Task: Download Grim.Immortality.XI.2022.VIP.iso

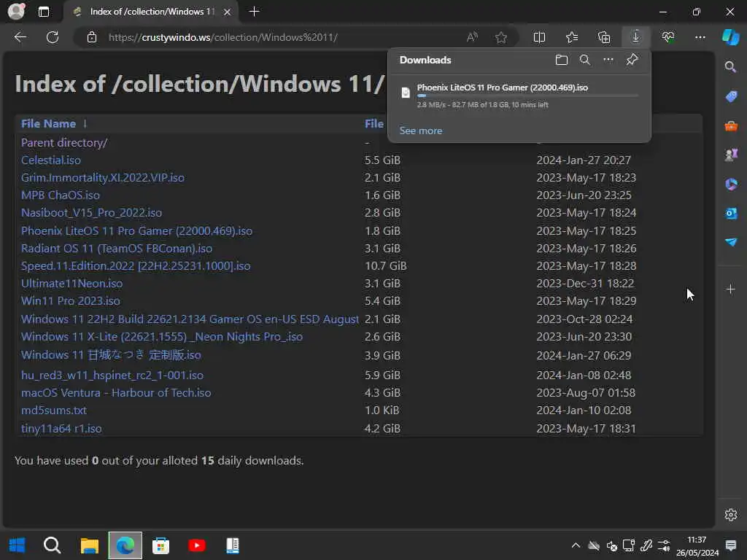Action: (102, 178)
